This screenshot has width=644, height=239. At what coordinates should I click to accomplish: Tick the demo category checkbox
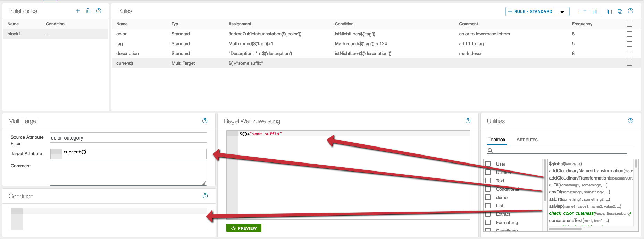pos(488,197)
